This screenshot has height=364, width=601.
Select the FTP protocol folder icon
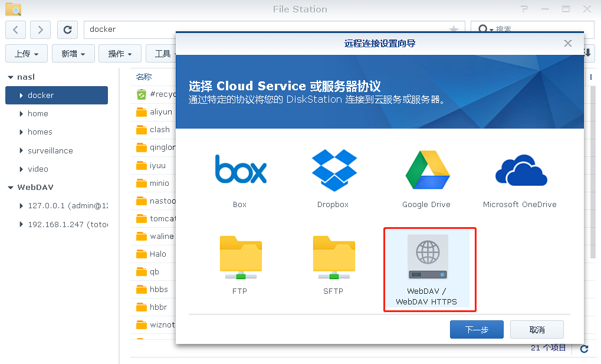pos(241,257)
